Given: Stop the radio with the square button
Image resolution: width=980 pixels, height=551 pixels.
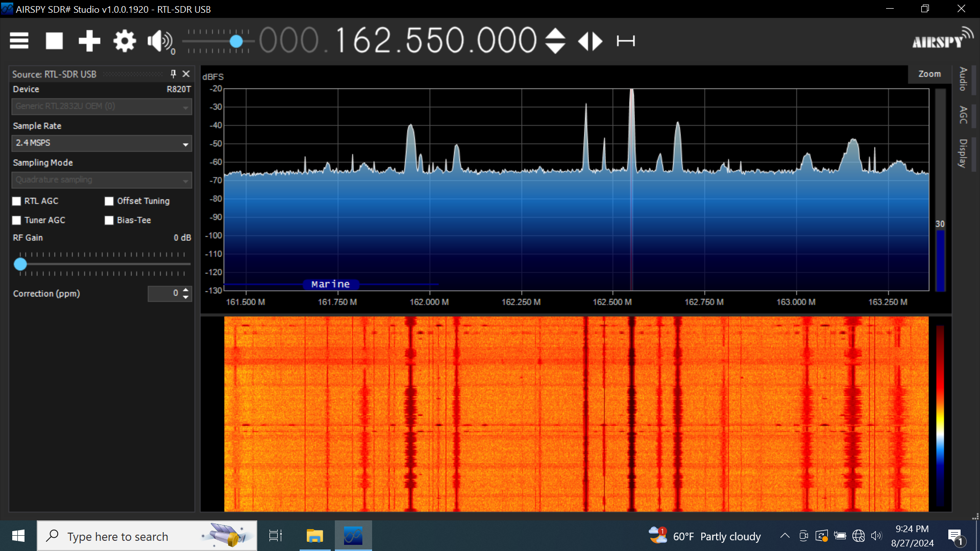Looking at the screenshot, I should 54,41.
